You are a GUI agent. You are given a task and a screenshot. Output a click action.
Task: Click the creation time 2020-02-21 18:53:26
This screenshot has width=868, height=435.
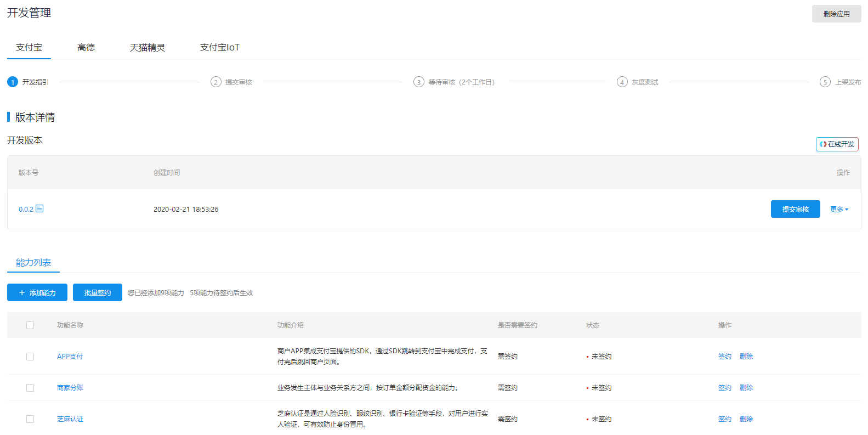[x=186, y=209]
